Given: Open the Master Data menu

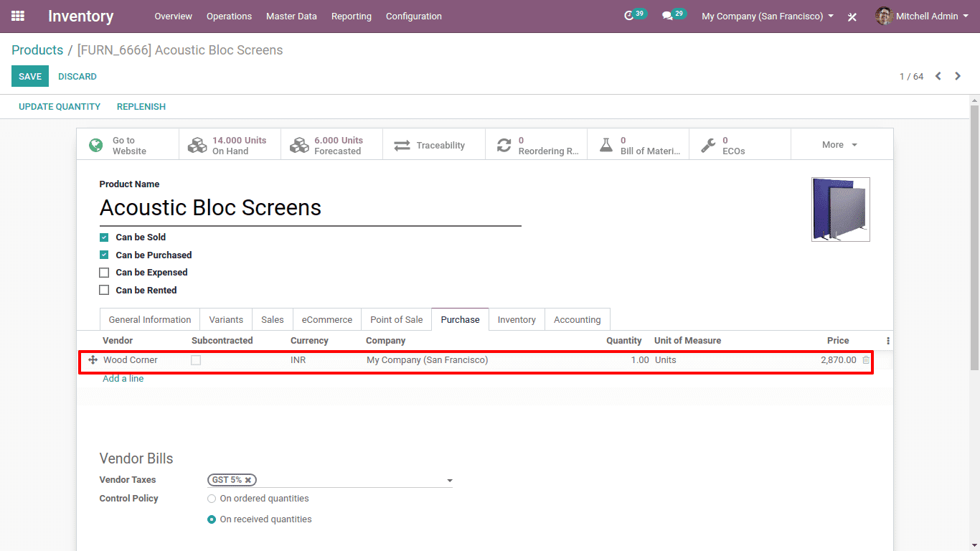Looking at the screenshot, I should tap(291, 16).
